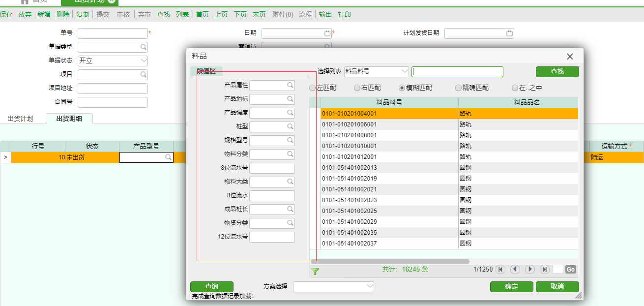Click the 打印 (Print) toolbar icon
The image size is (644, 306).
pyautogui.click(x=344, y=15)
